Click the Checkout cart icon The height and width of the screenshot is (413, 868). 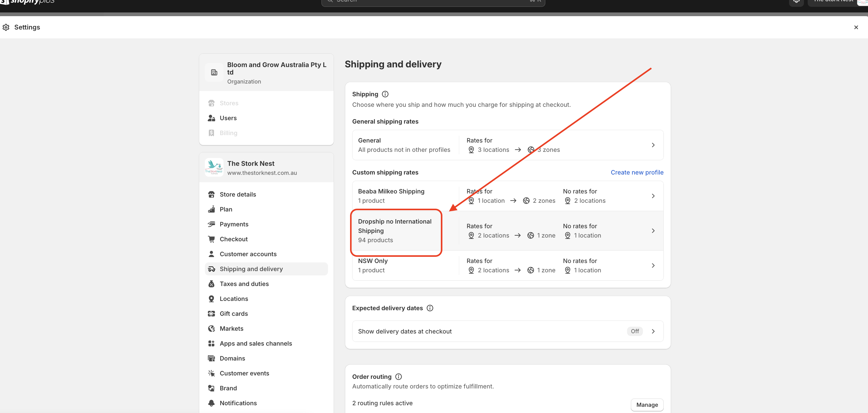(211, 239)
